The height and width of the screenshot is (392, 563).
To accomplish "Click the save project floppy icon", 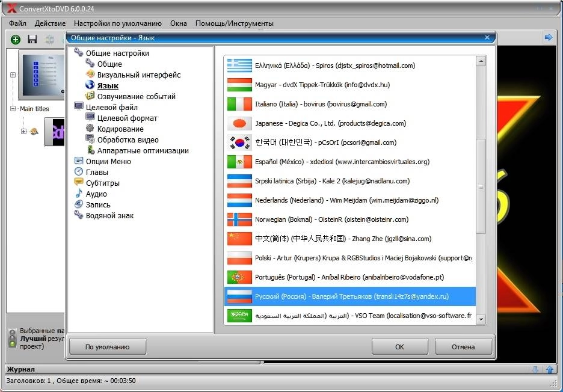I will [x=32, y=39].
